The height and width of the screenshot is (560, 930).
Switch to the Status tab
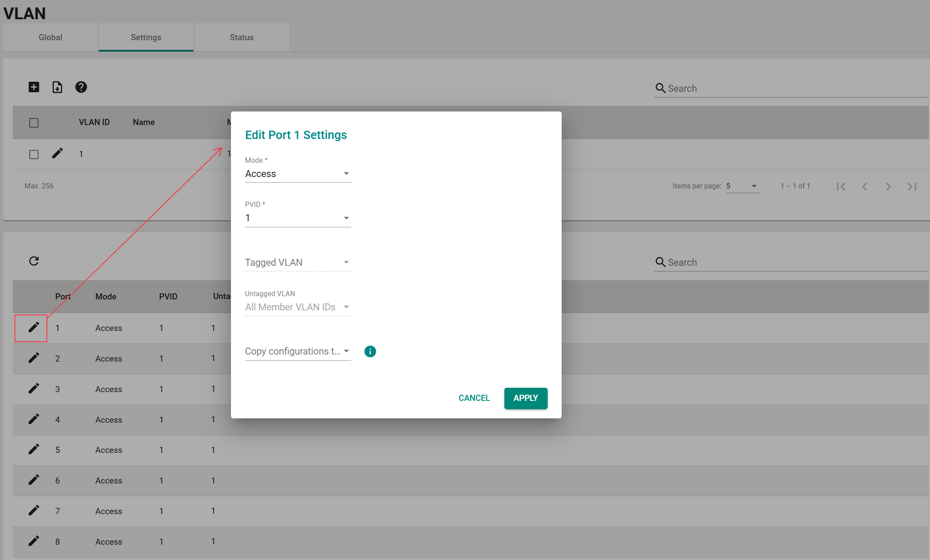pos(241,38)
